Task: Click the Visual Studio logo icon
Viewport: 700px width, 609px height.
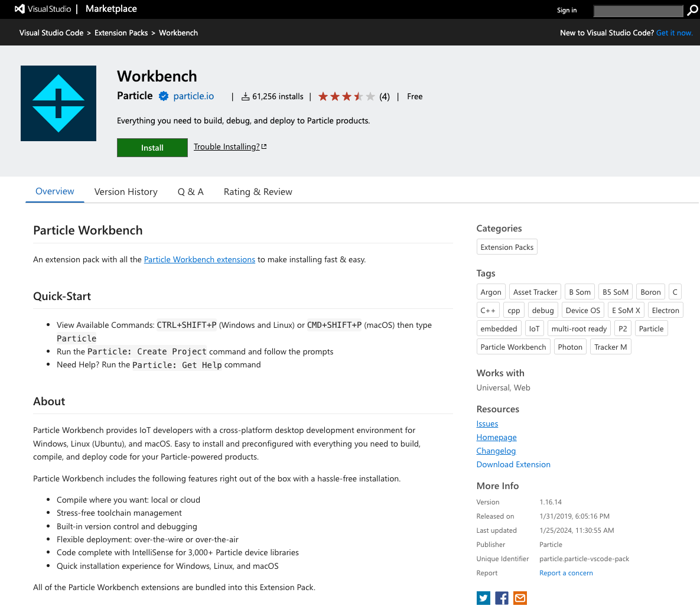Action: pyautogui.click(x=19, y=9)
